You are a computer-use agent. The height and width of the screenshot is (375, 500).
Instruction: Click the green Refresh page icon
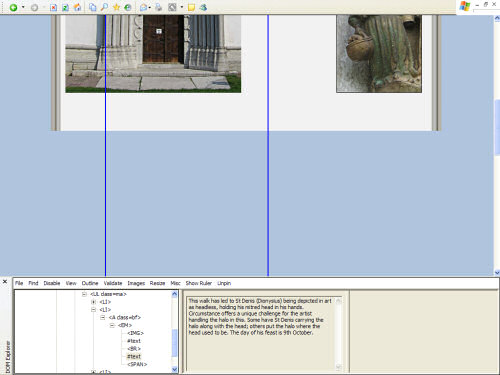point(65,7)
